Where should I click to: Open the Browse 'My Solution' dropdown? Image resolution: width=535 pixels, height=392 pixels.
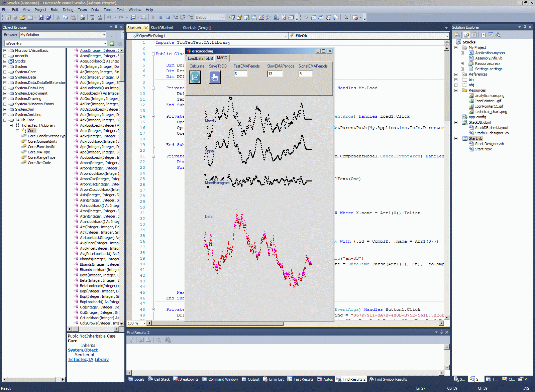(x=104, y=35)
